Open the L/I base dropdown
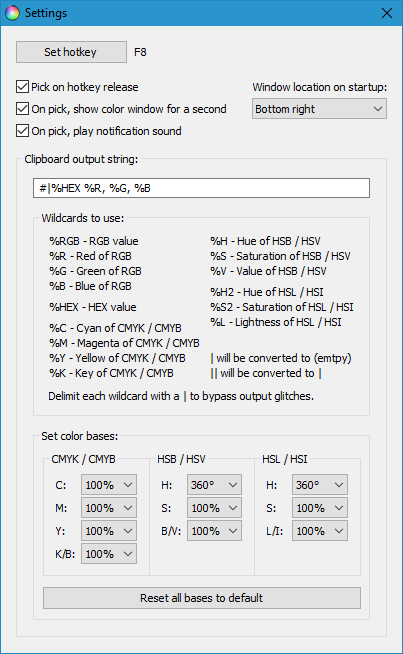The width and height of the screenshot is (403, 654). [x=320, y=531]
